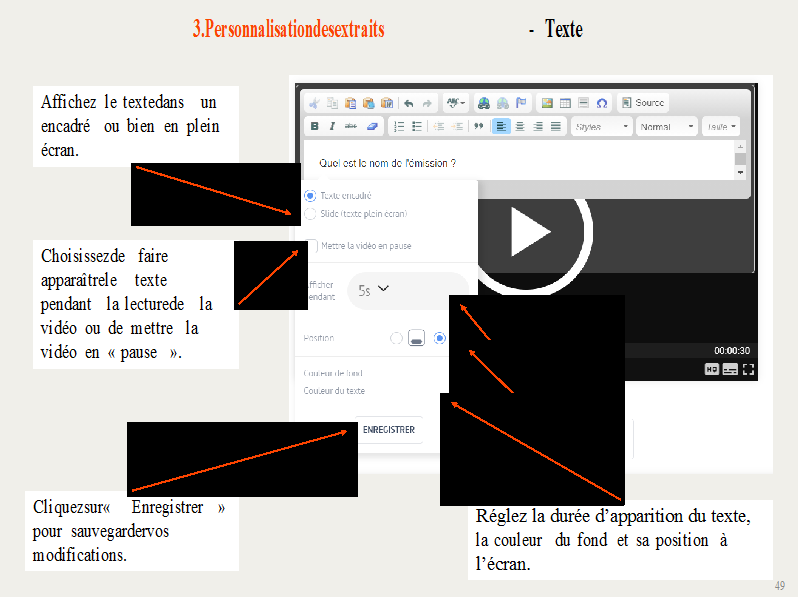
Task: Insert a table with the table icon
Action: click(565, 103)
